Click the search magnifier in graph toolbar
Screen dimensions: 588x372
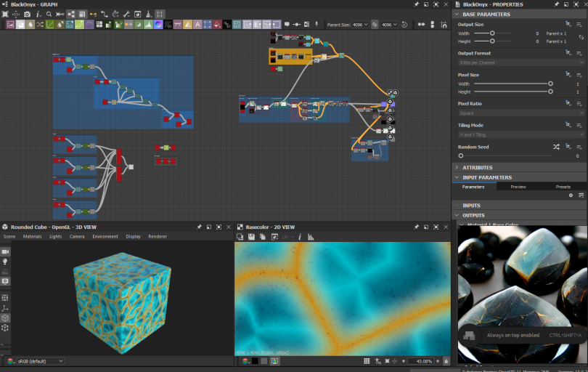pyautogui.click(x=49, y=14)
